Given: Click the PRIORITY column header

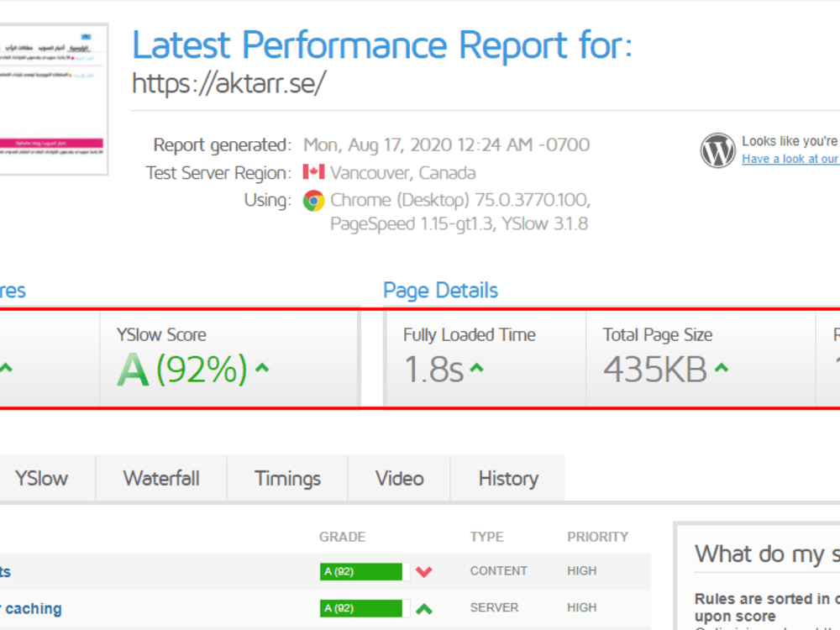Looking at the screenshot, I should click(x=598, y=537).
